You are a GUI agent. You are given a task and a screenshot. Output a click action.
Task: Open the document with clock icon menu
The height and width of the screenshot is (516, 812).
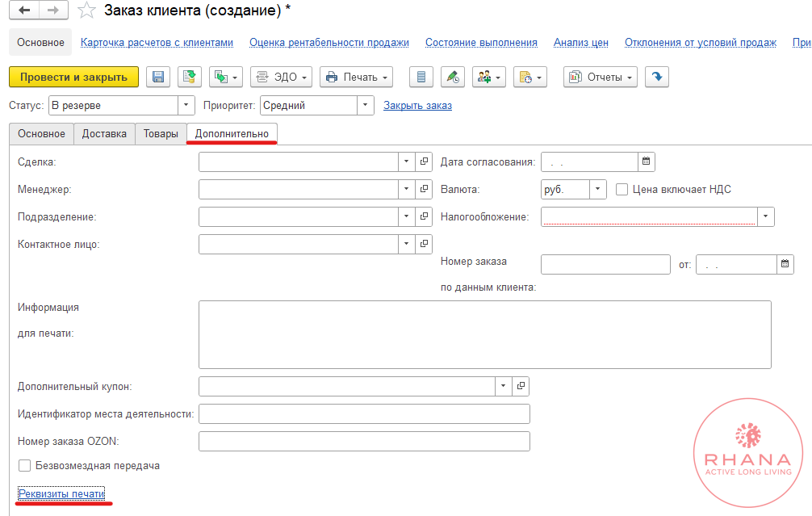click(x=530, y=78)
